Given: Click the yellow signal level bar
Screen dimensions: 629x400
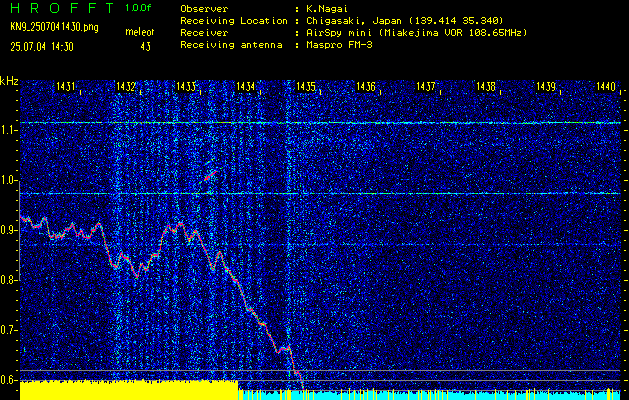Looking at the screenshot, I should pyautogui.click(x=129, y=390).
